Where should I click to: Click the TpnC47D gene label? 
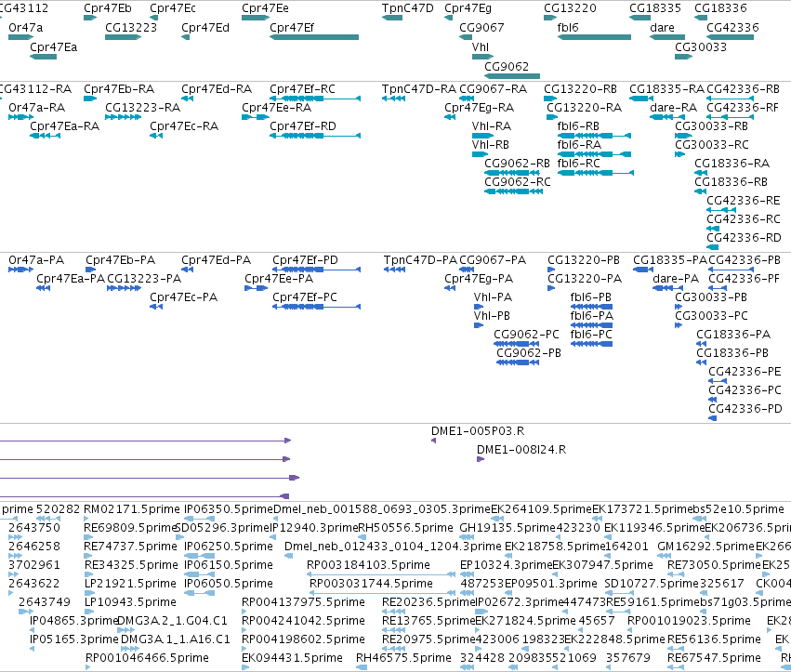click(408, 8)
